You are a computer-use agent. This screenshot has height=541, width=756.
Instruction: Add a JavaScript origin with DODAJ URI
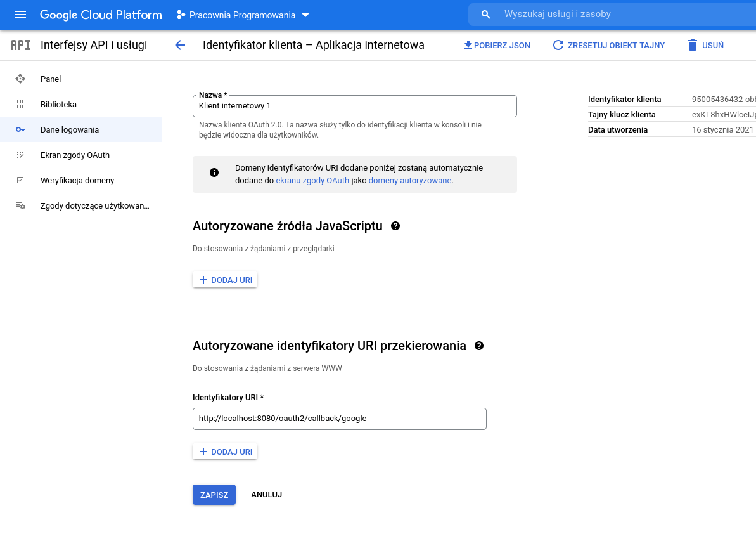tap(225, 280)
